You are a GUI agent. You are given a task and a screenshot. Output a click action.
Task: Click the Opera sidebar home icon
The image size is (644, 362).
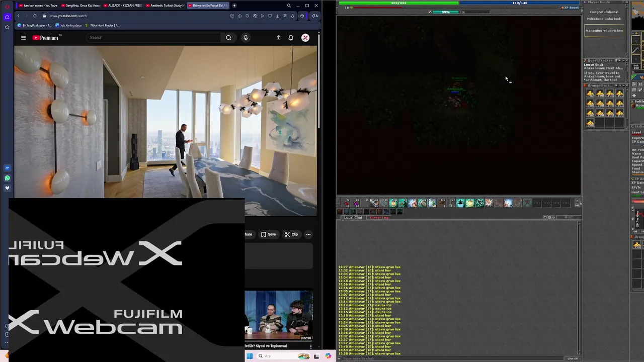point(7,17)
